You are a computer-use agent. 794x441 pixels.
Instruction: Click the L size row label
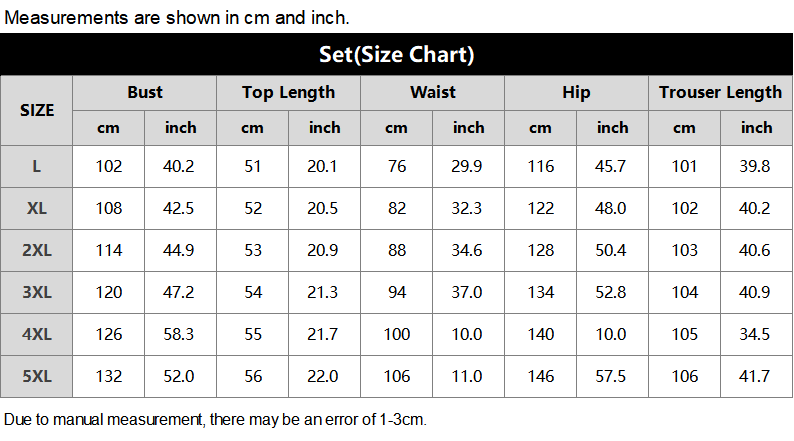click(x=36, y=167)
